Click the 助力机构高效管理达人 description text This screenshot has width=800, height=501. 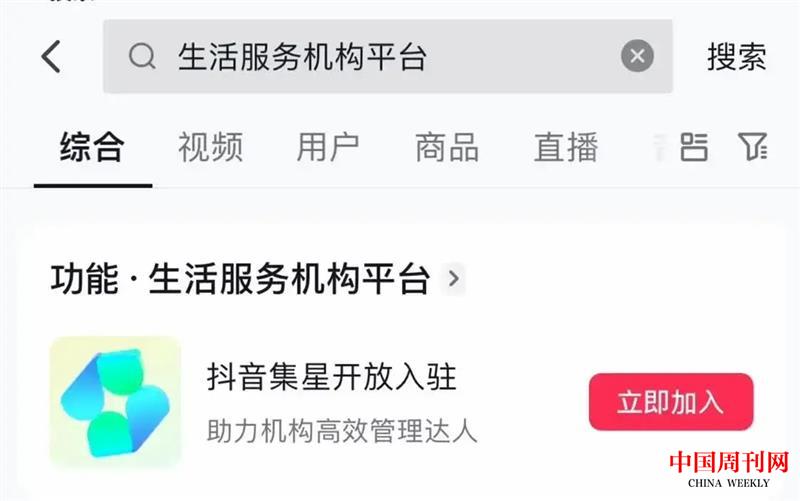342,431
